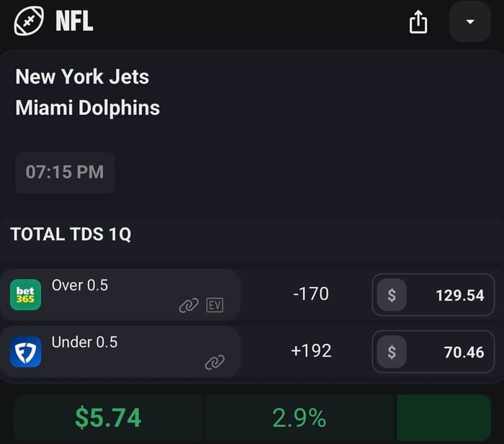The image size is (504, 444).
Task: Click the NFL football league icon
Action: point(27,22)
